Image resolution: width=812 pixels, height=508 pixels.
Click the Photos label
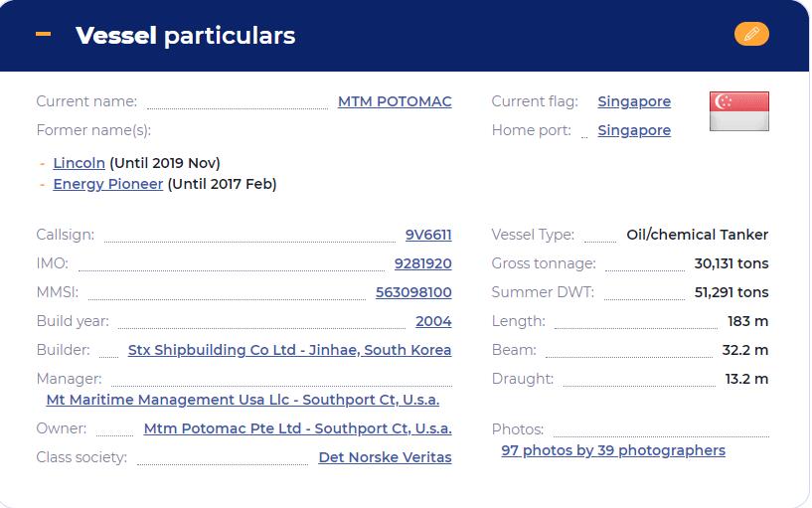(518, 429)
